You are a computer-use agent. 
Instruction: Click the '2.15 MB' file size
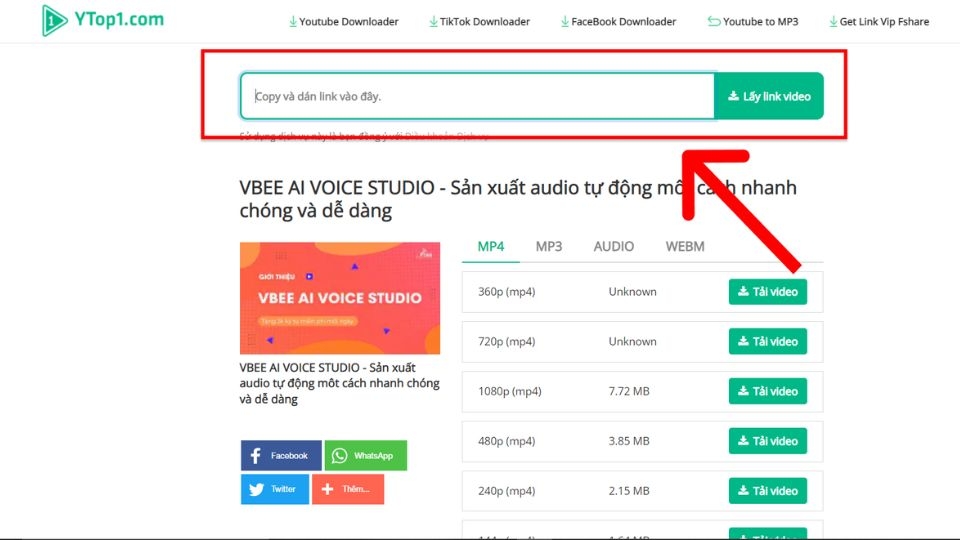click(629, 491)
